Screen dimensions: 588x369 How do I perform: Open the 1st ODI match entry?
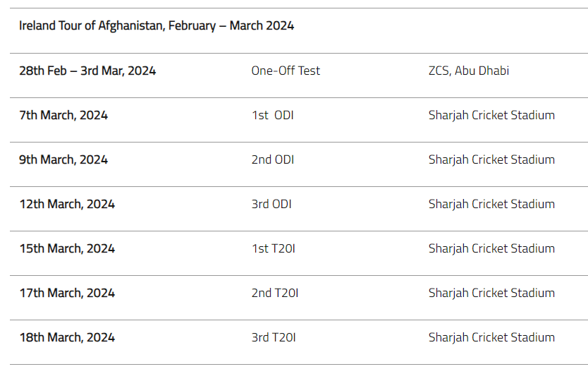(x=272, y=115)
